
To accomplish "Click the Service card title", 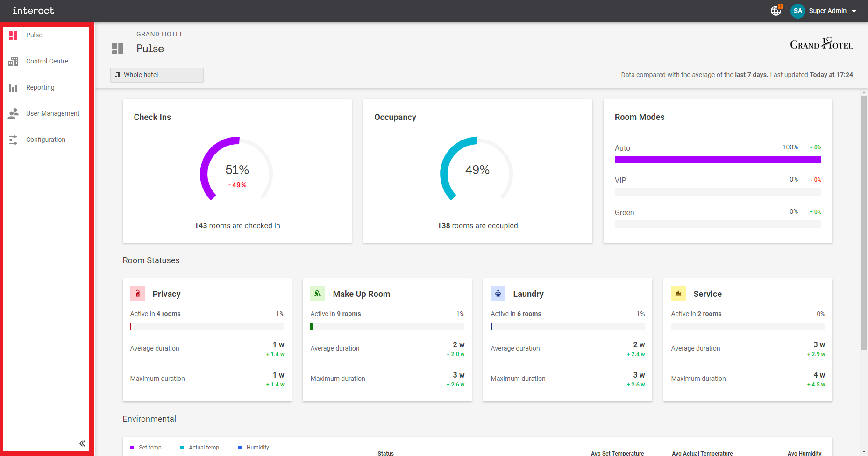I will (707, 294).
